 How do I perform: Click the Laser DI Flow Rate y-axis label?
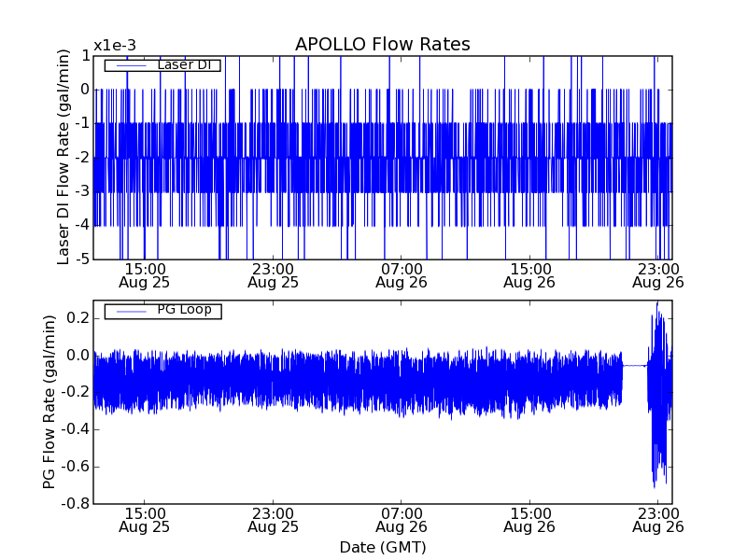pos(63,157)
